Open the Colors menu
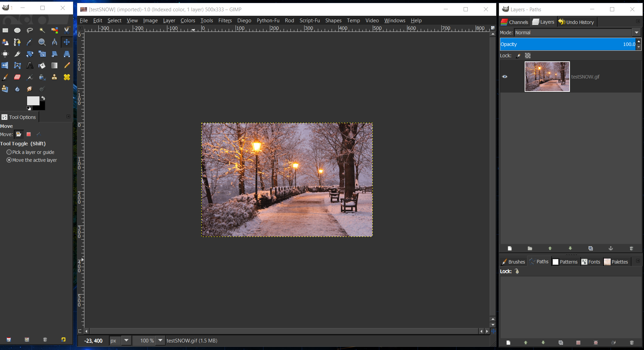 click(188, 21)
